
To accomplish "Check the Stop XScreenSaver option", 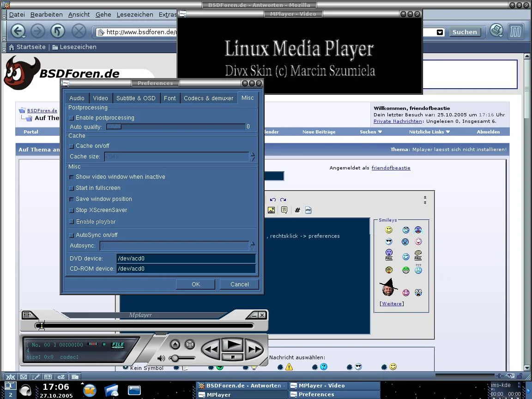I will pos(72,211).
